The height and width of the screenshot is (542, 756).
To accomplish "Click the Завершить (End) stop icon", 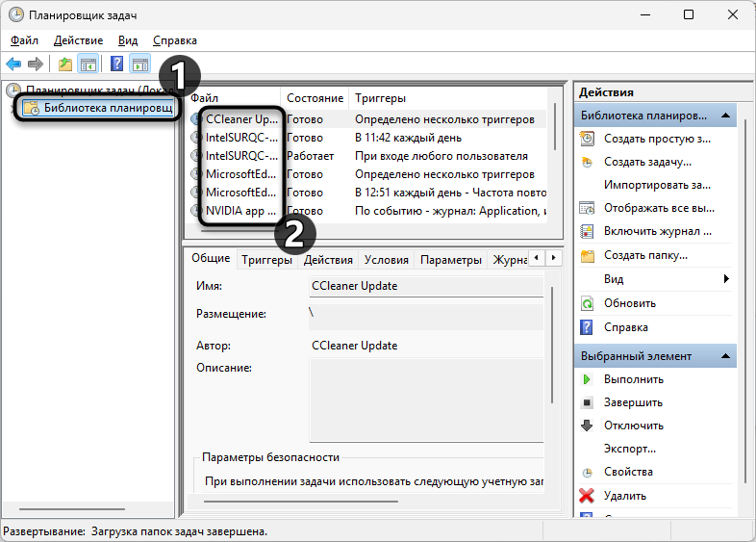I will 587,402.
